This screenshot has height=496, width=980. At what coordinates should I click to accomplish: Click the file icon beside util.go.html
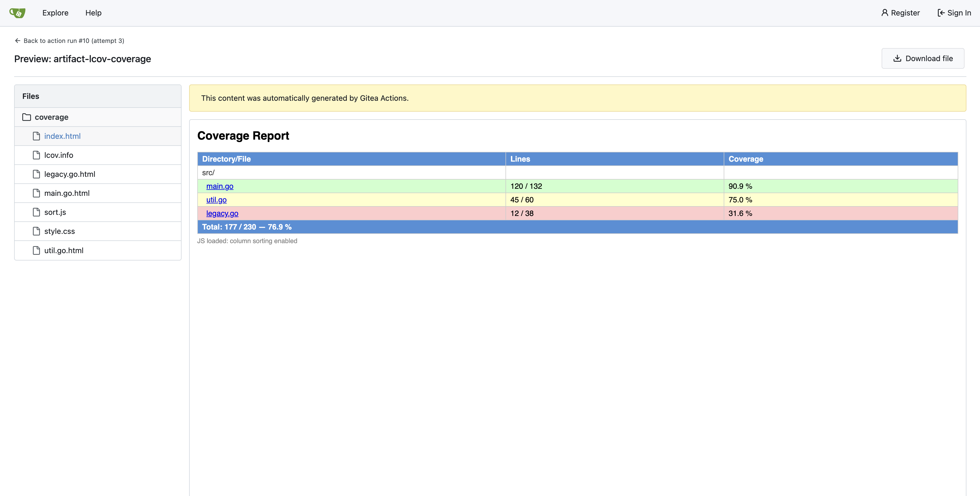click(36, 250)
